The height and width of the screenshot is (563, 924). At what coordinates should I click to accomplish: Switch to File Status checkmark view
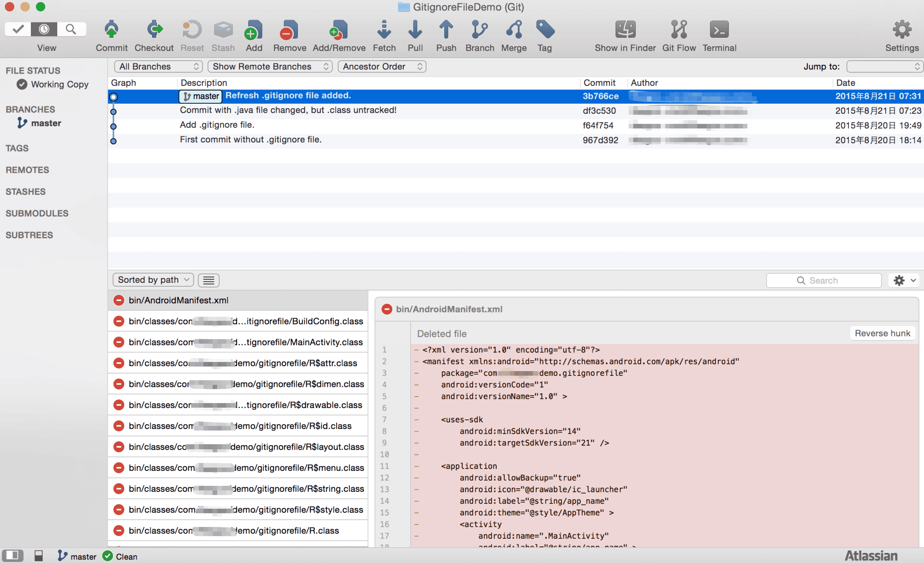[18, 29]
